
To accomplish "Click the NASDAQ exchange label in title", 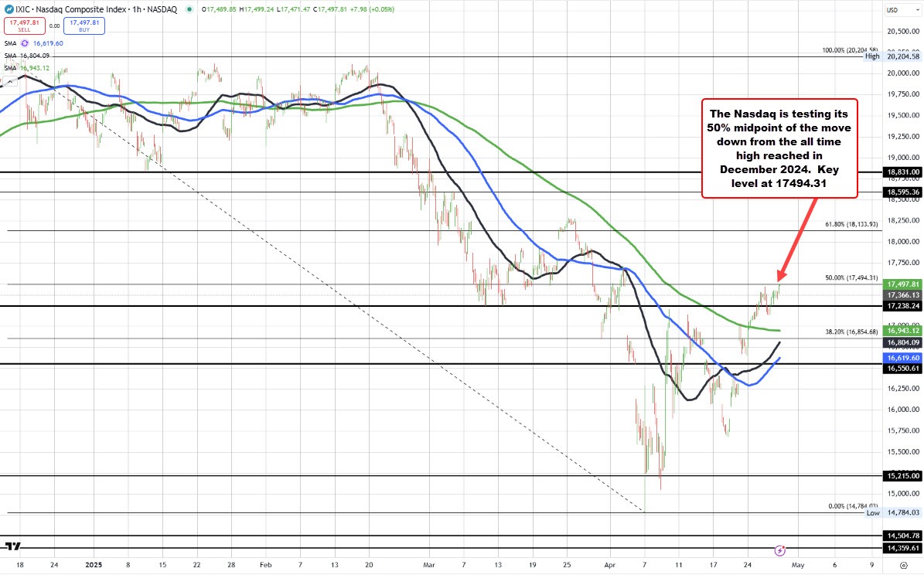I will (x=161, y=9).
